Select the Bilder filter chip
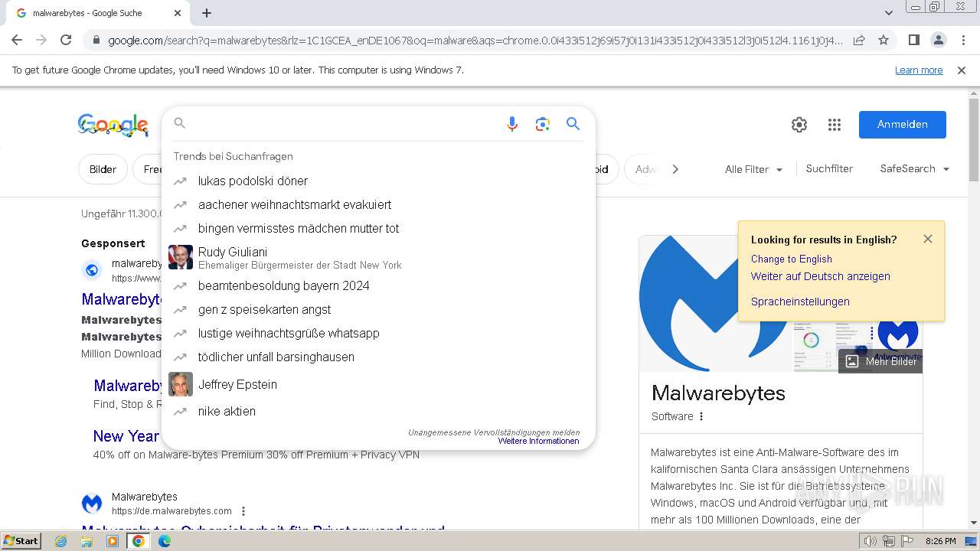Viewport: 980px width, 551px height. tap(103, 169)
